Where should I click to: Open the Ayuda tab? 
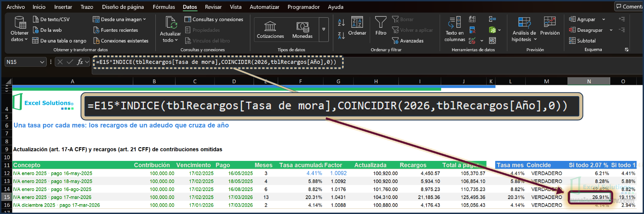(336, 7)
